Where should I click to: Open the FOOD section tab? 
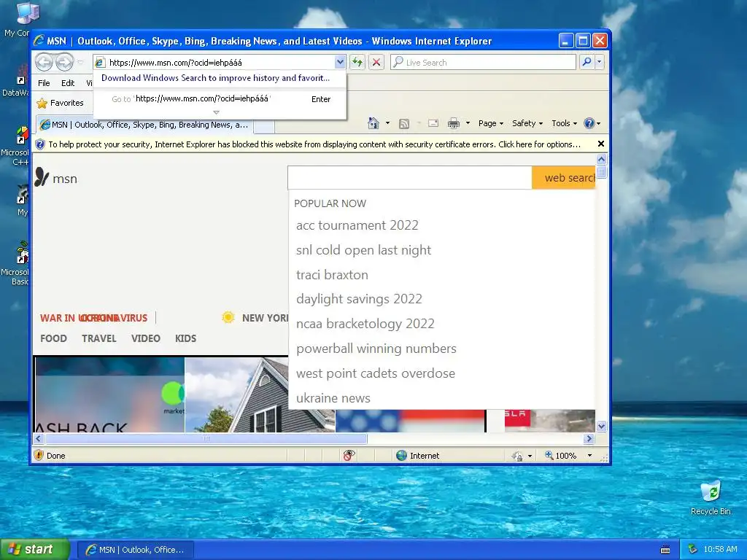[53, 338]
